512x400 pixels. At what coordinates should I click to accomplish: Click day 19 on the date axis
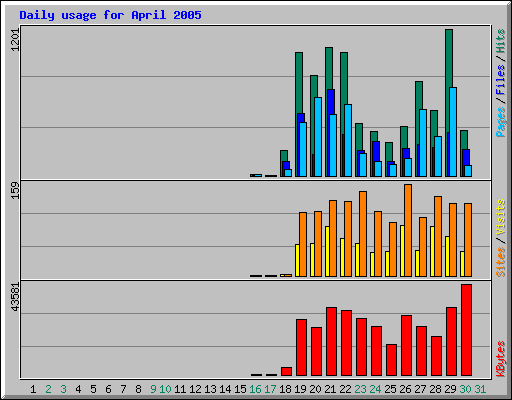300,389
